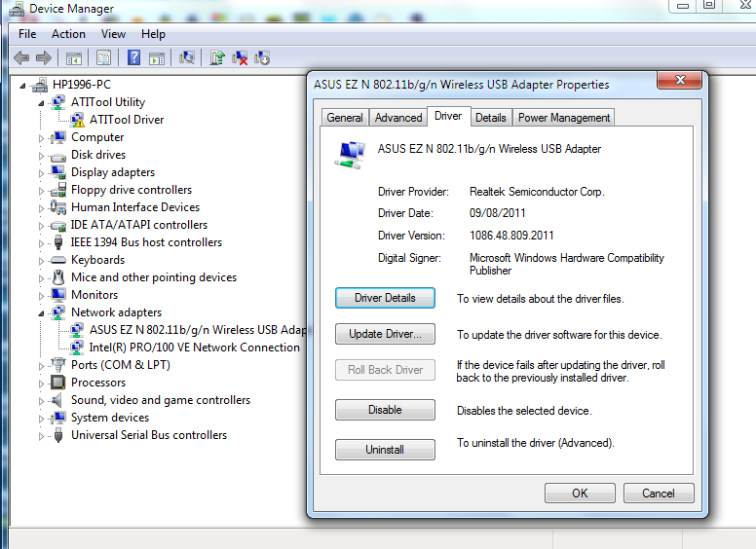Click the Update Driver... button
This screenshot has height=549, width=756.
click(385, 334)
